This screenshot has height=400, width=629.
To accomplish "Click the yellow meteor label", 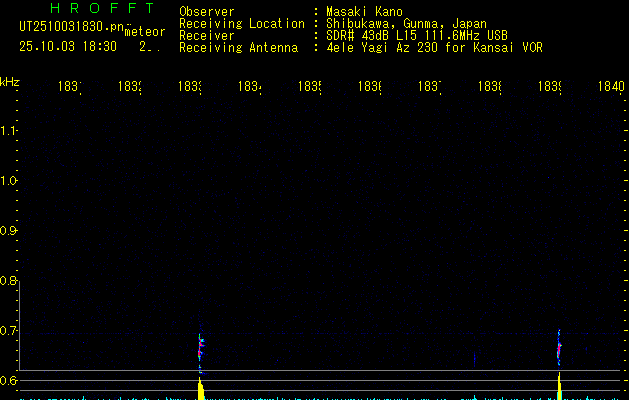I will click(x=144, y=32).
